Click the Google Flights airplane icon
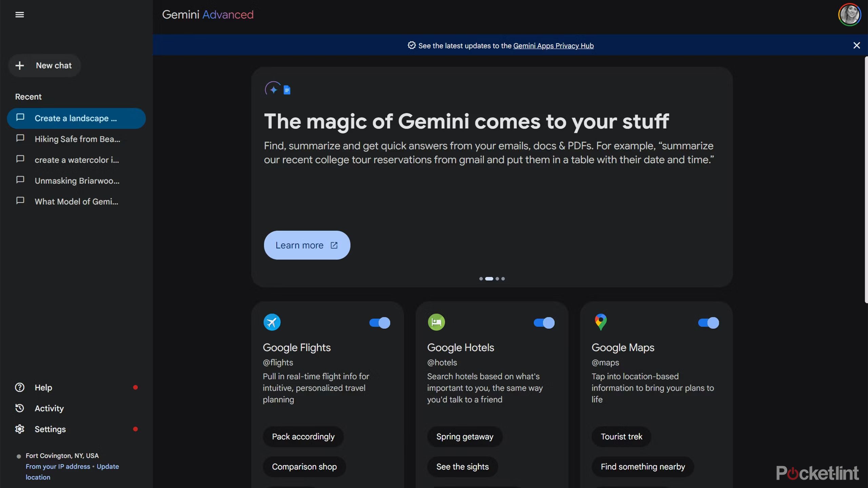The image size is (868, 488). pos(272,322)
